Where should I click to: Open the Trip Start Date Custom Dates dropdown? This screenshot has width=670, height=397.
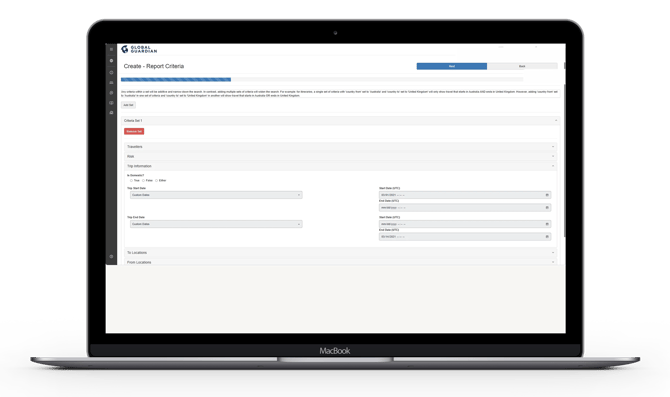216,195
